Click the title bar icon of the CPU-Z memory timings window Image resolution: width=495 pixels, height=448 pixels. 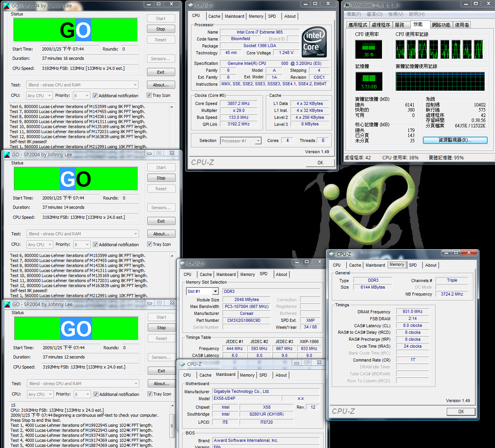tap(331, 254)
